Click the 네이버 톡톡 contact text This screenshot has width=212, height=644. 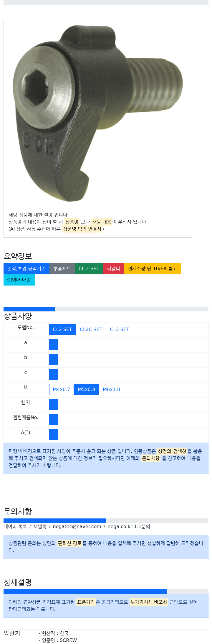[15, 526]
